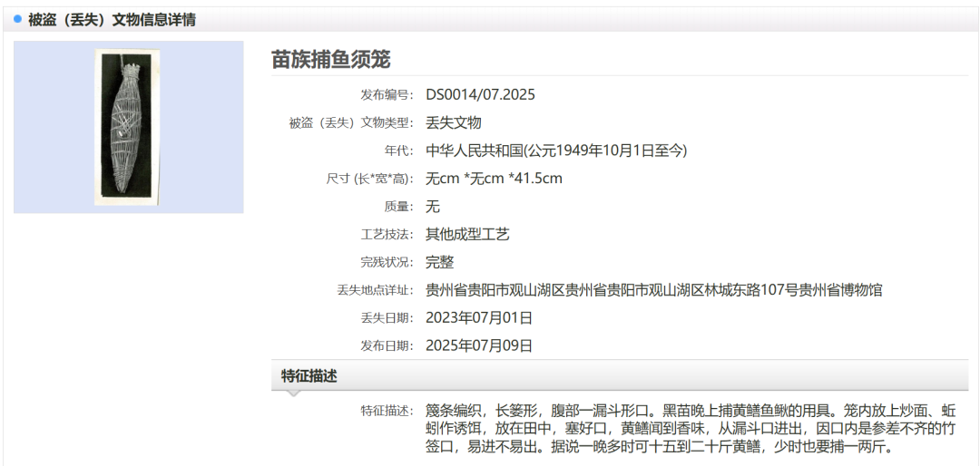Select the 其他成型工艺 technique value

click(x=467, y=235)
